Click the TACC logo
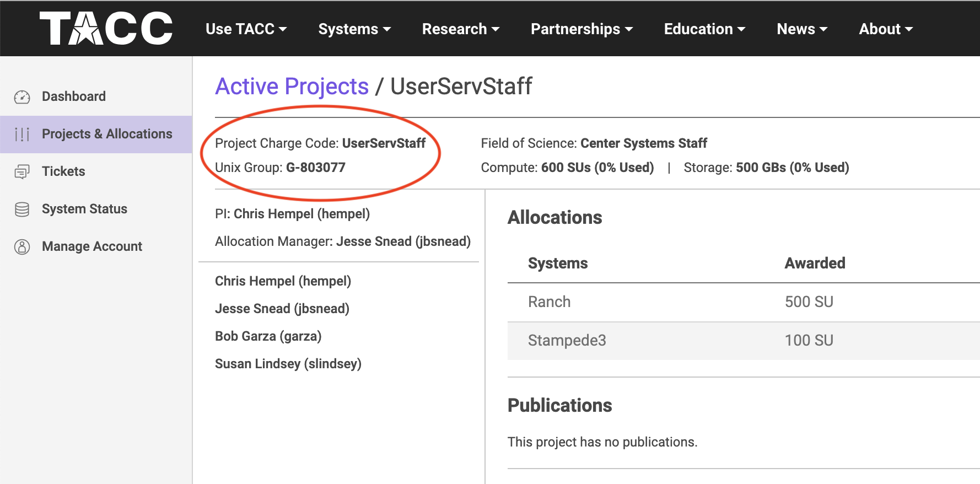Viewport: 980px width, 484px height. click(x=106, y=28)
